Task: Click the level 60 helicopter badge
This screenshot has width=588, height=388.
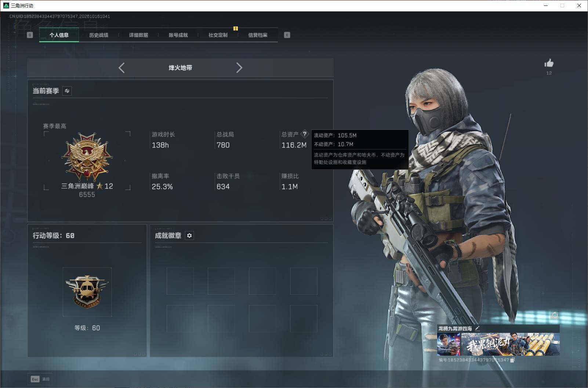Action: point(87,292)
